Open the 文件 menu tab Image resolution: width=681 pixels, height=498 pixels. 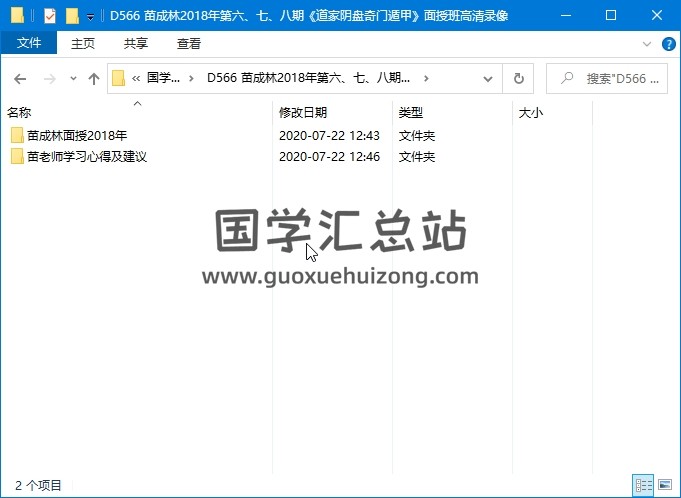29,43
